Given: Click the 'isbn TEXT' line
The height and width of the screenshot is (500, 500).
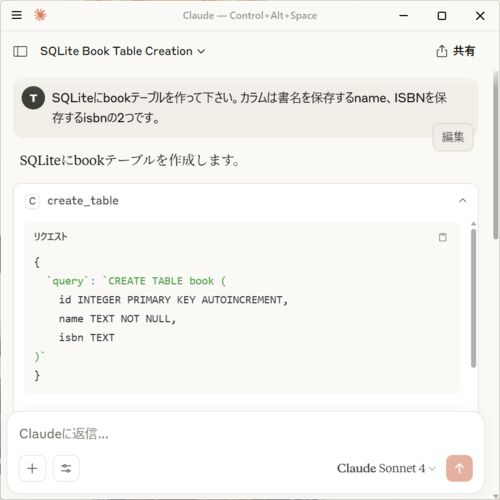Looking at the screenshot, I should [87, 338].
